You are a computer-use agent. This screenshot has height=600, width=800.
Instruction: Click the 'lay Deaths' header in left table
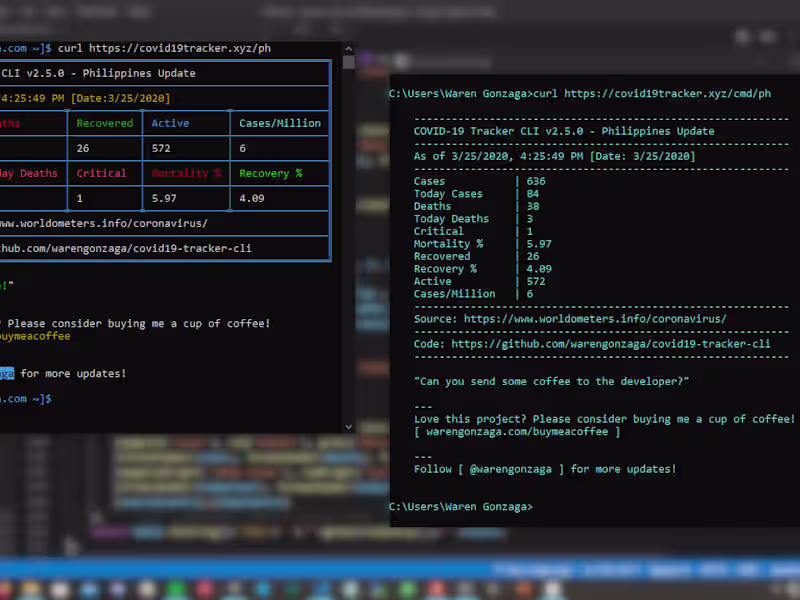[x=29, y=173]
